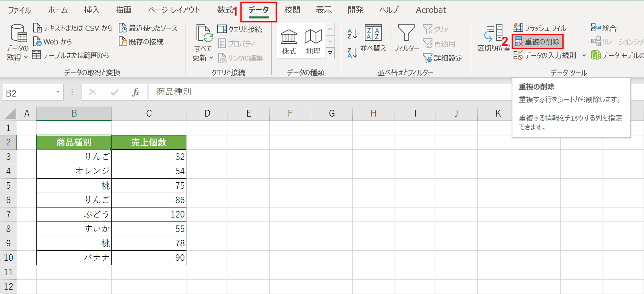644x294 pixels.
Task: Switch to the 表示 tab
Action: pyautogui.click(x=324, y=10)
